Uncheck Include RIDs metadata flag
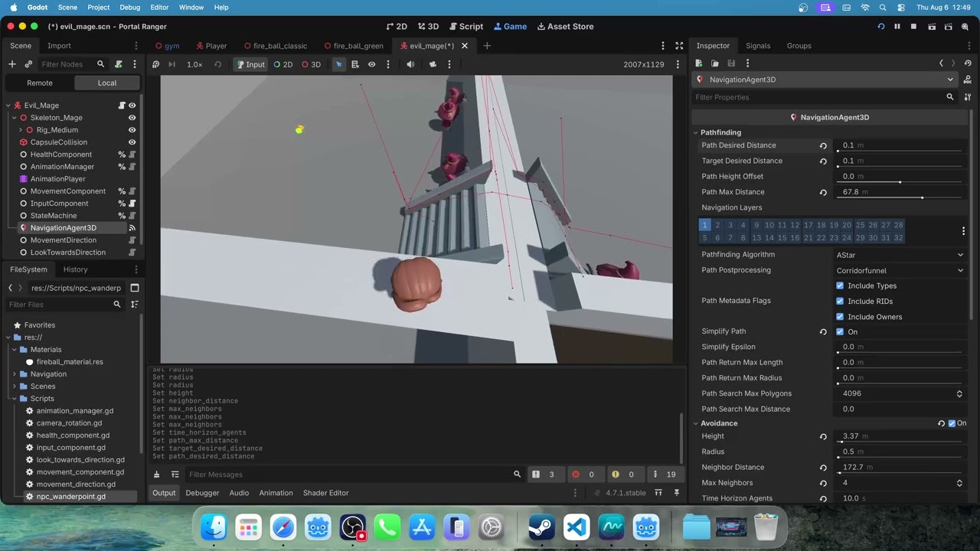 (840, 302)
